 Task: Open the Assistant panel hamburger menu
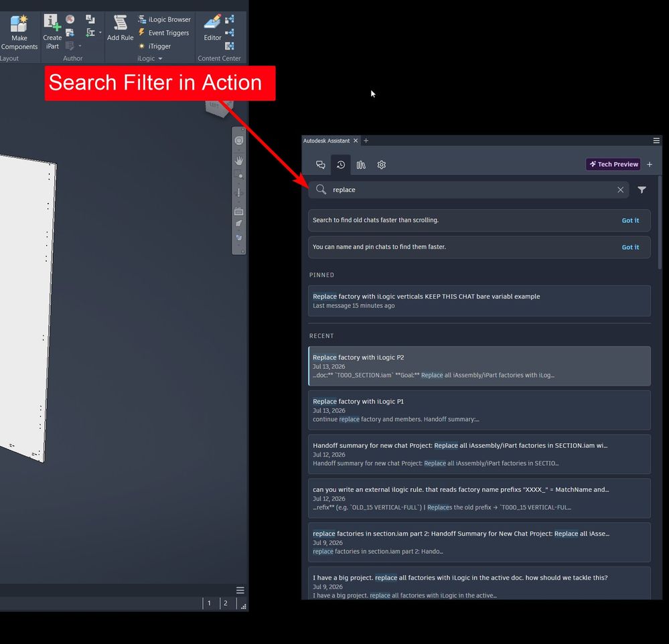coord(656,141)
